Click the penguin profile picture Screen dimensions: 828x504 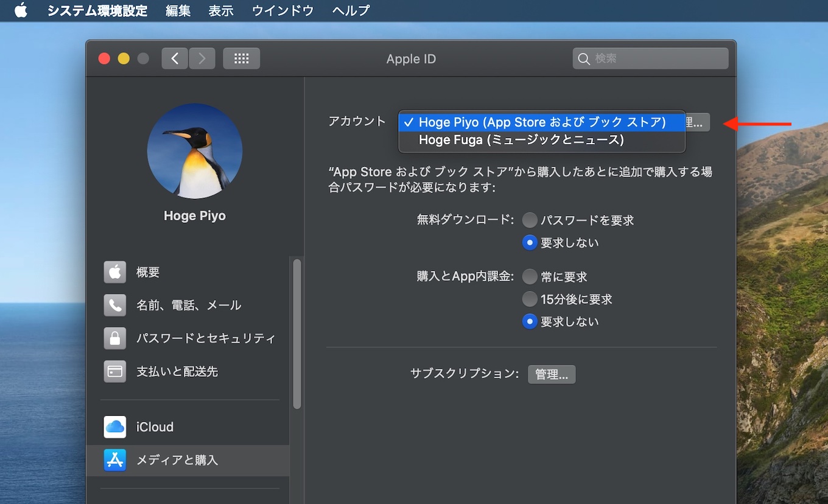(x=195, y=151)
